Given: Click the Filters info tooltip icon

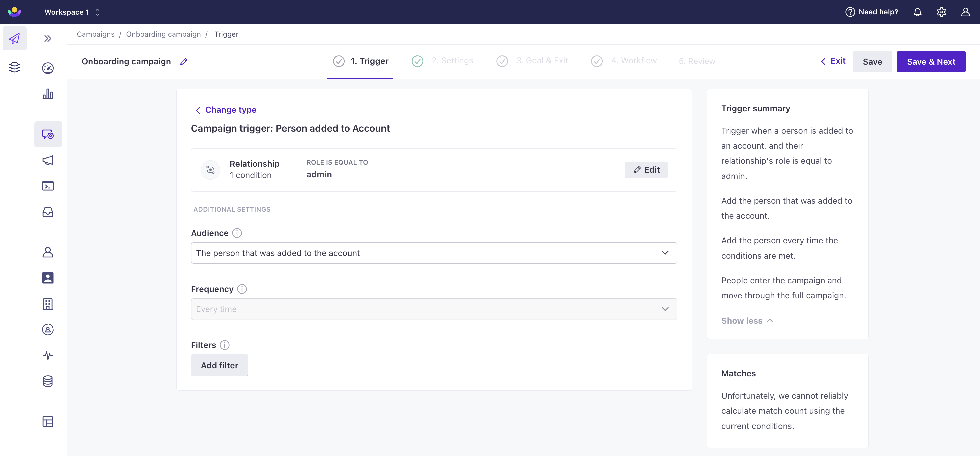Looking at the screenshot, I should point(224,345).
